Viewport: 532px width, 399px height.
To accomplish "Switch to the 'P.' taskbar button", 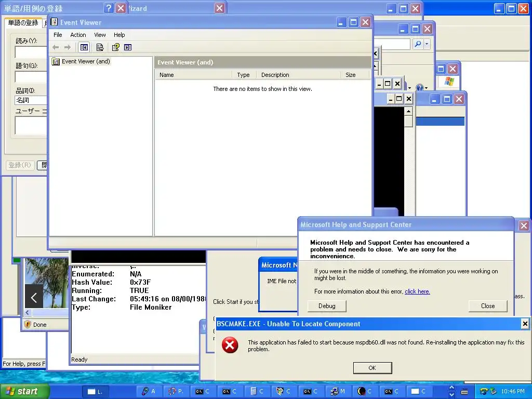I will [177, 391].
